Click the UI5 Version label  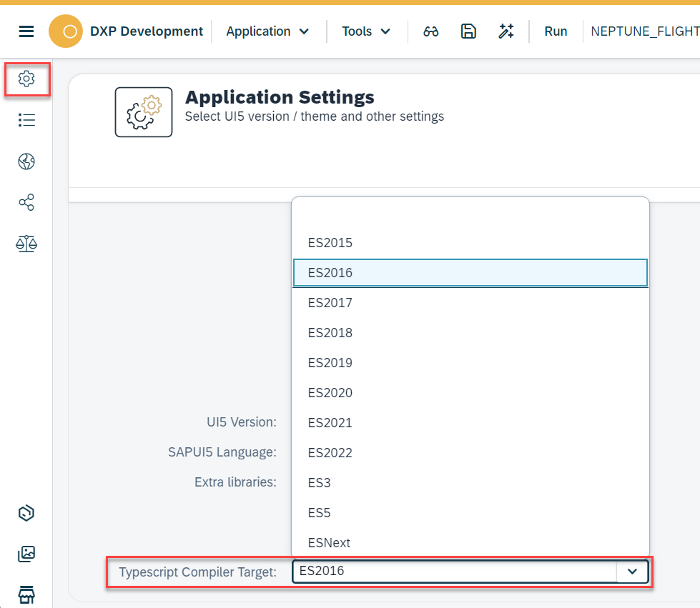(x=242, y=422)
